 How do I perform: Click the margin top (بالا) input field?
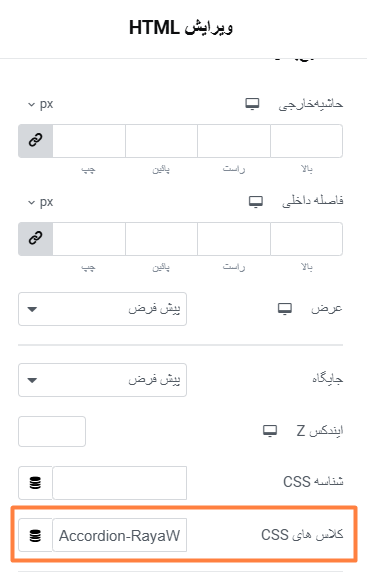click(307, 141)
